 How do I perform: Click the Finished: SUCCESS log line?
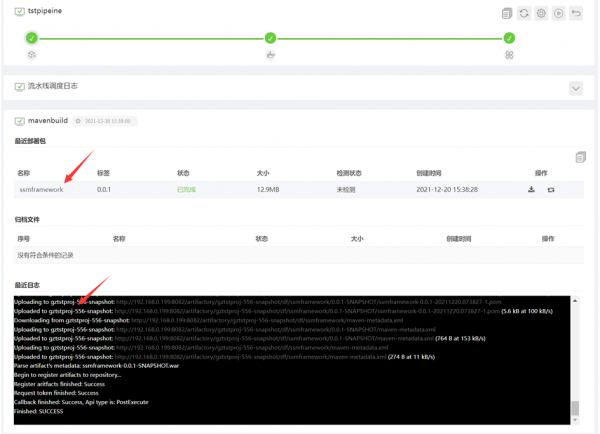point(39,411)
